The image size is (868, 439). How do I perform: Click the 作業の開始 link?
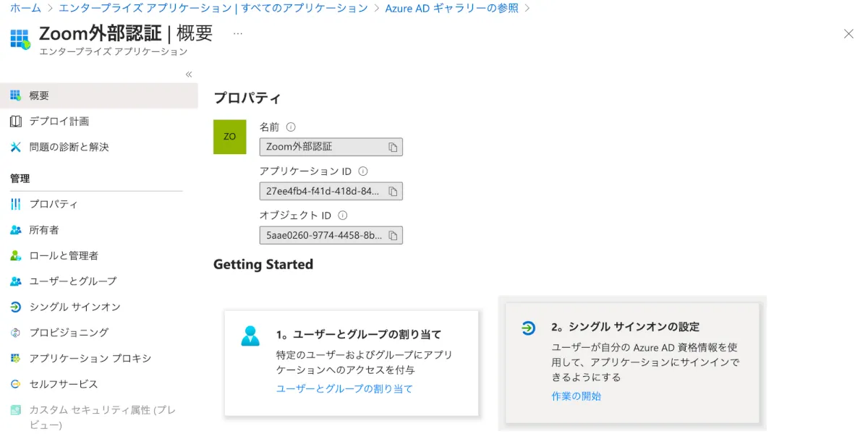pyautogui.click(x=576, y=396)
